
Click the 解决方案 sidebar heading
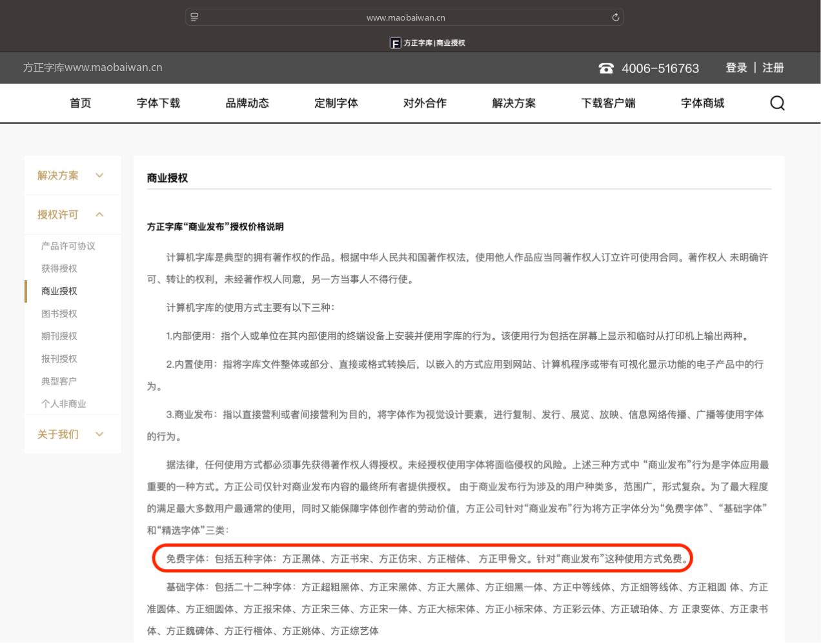58,176
